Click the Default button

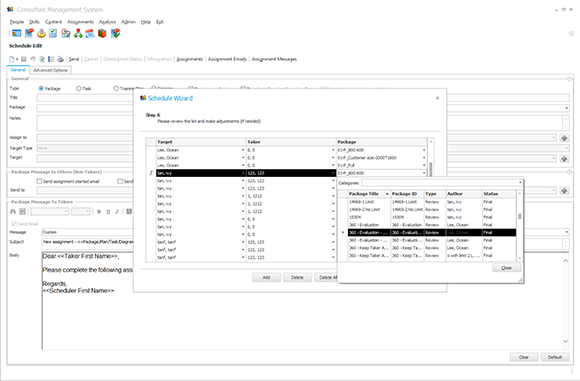pos(555,357)
